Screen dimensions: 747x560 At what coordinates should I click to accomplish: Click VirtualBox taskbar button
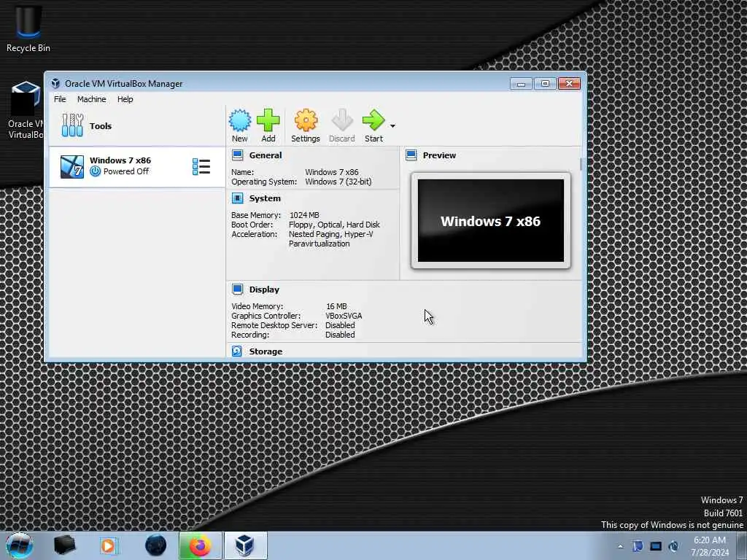(x=245, y=545)
